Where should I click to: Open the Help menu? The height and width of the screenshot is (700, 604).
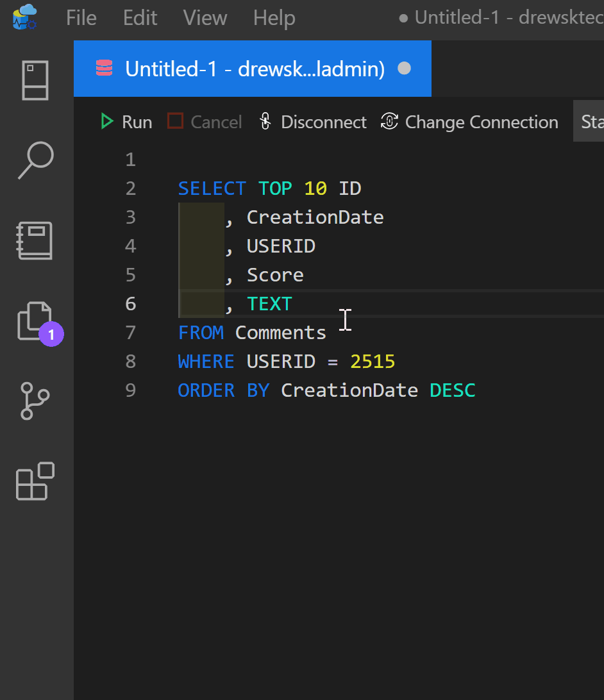point(274,17)
